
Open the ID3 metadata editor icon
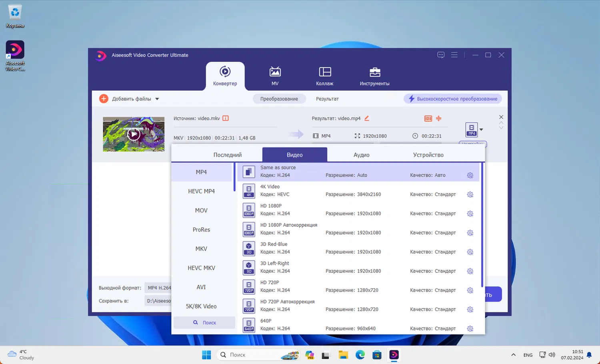tap(428, 118)
